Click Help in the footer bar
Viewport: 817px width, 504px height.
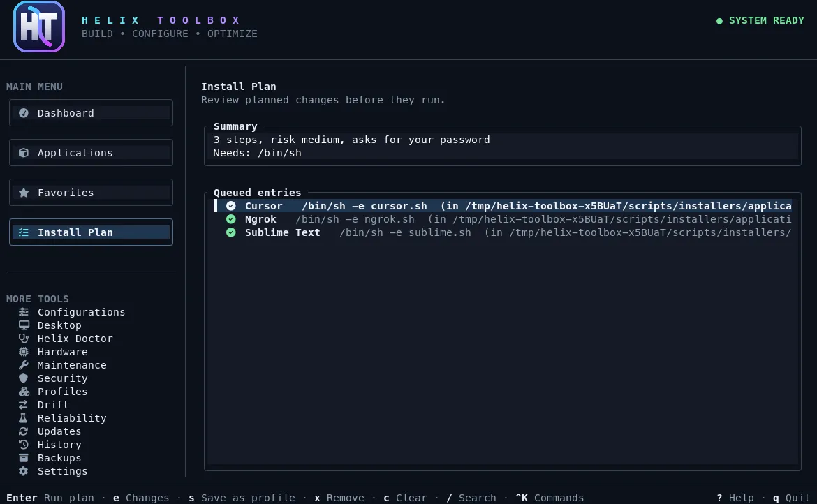click(x=735, y=498)
